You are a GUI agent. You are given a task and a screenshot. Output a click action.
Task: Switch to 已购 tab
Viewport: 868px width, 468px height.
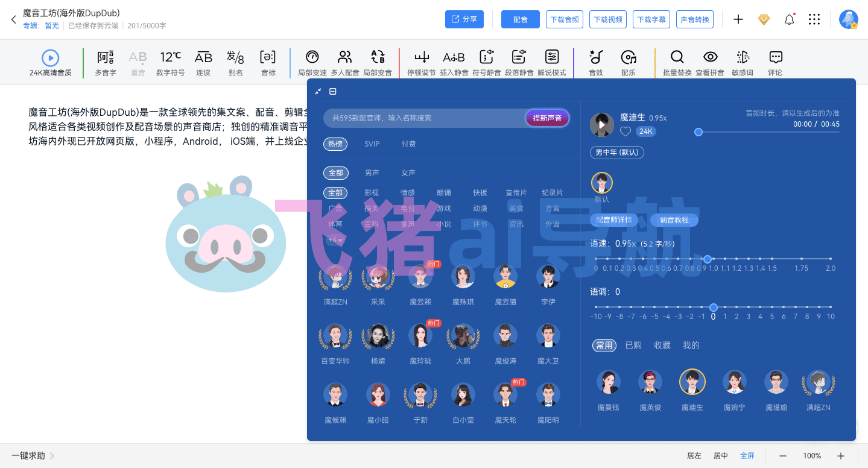[633, 346]
